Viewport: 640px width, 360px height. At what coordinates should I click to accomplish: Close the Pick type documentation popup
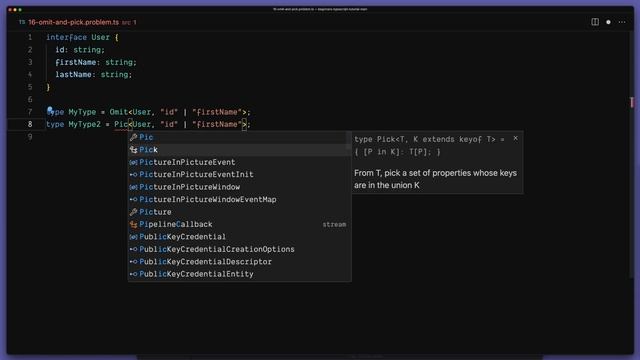point(516,138)
